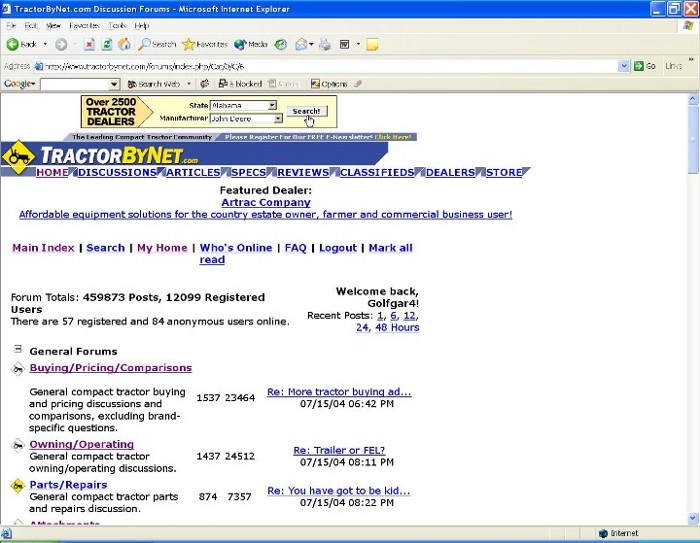The image size is (700, 543).
Task: Go to the DISCUSSIONS tab
Action: pos(117,172)
